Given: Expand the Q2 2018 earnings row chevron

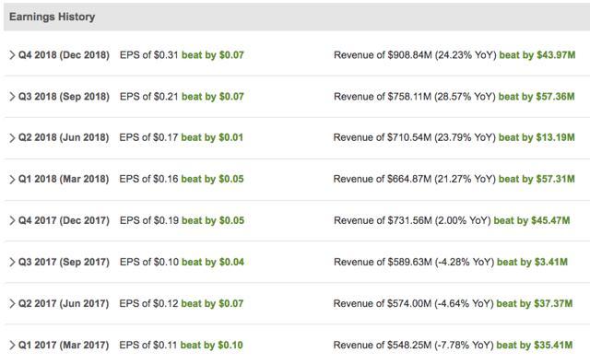Looking at the screenshot, I should coord(12,138).
